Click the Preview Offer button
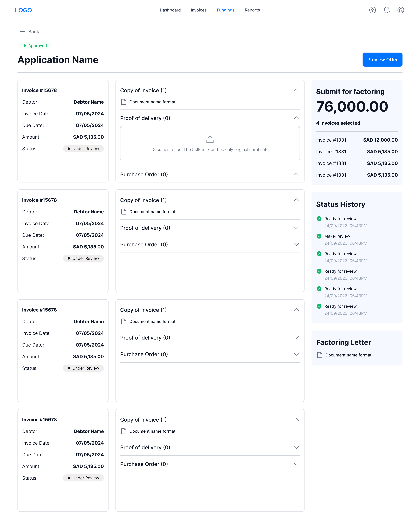The image size is (420, 529). (x=382, y=60)
